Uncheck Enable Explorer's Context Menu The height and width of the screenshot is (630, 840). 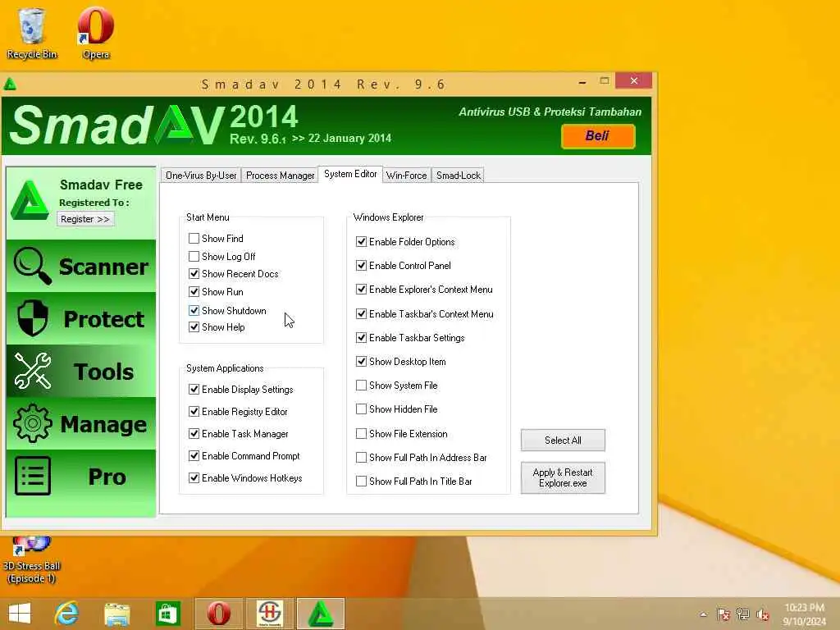coord(361,290)
